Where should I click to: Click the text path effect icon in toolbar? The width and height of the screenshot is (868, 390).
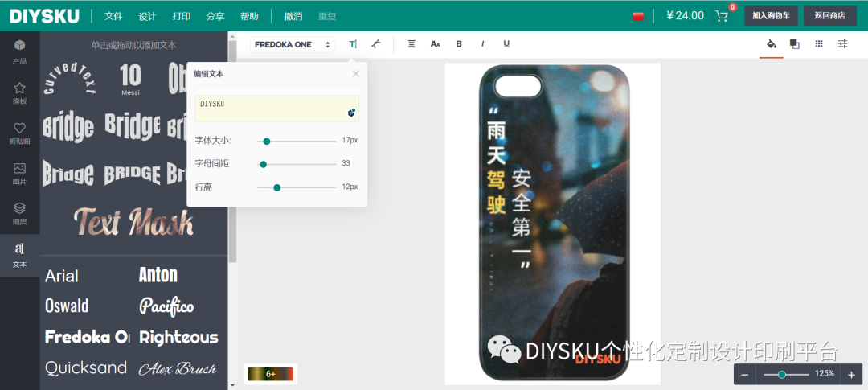376,44
